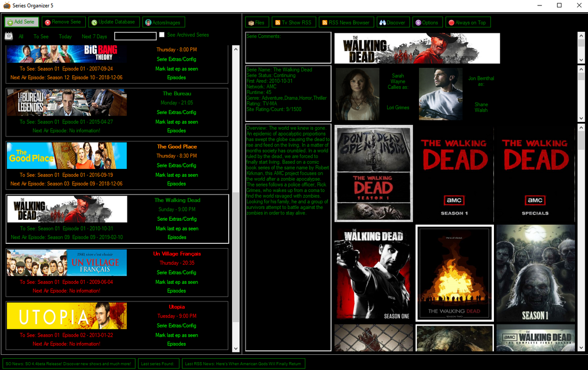Open Episodes for Un Village Français
The height and width of the screenshot is (370, 588).
pyautogui.click(x=177, y=291)
